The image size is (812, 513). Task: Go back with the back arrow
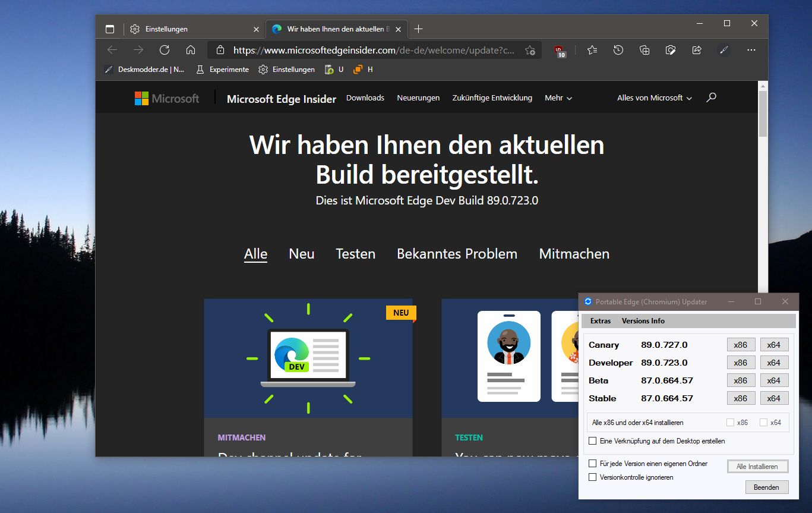point(112,50)
